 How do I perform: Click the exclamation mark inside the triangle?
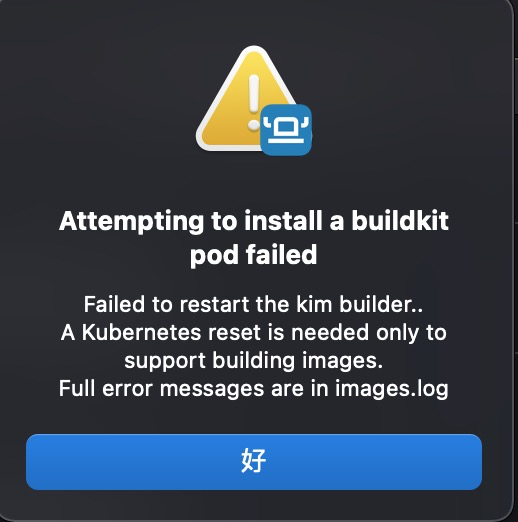pos(254,102)
